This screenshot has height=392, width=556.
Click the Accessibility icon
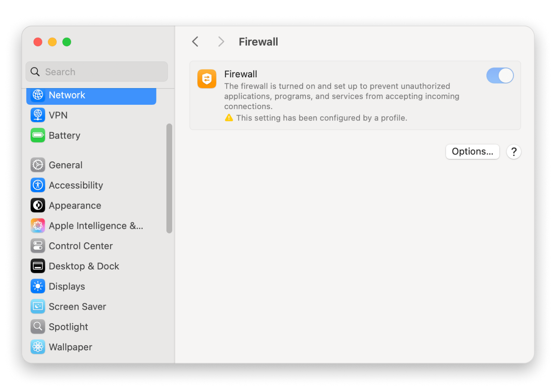click(x=38, y=185)
